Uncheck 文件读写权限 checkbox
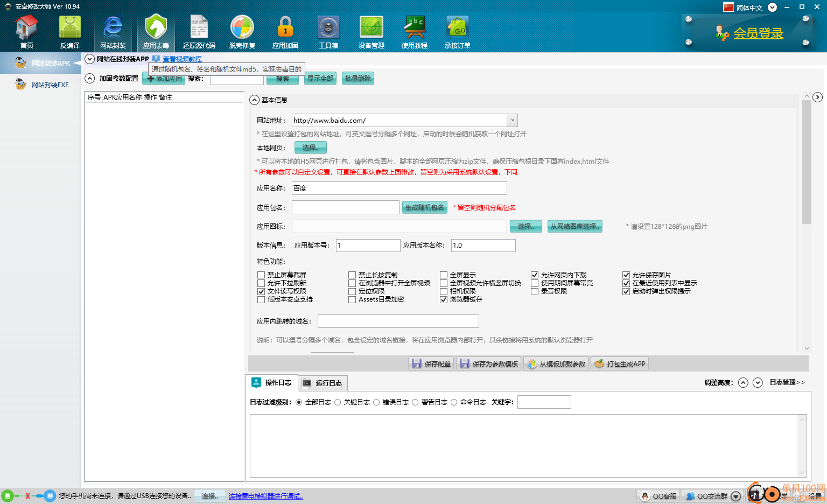 click(x=262, y=291)
